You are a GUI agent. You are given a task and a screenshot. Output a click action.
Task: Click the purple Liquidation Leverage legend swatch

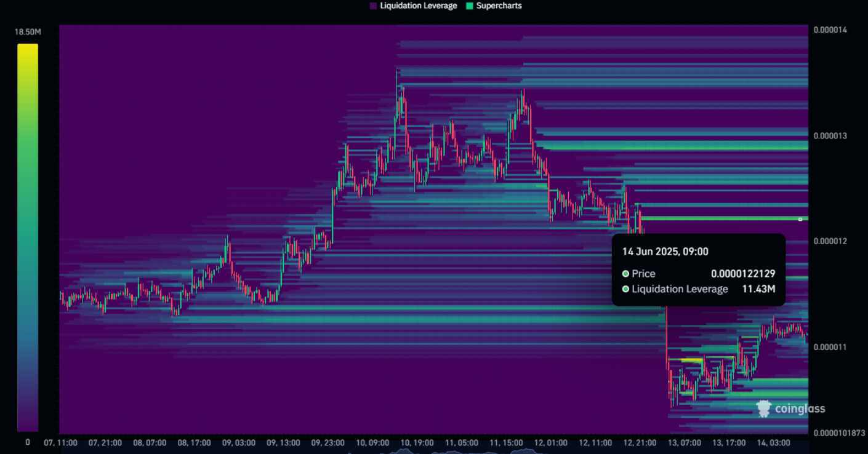[373, 6]
